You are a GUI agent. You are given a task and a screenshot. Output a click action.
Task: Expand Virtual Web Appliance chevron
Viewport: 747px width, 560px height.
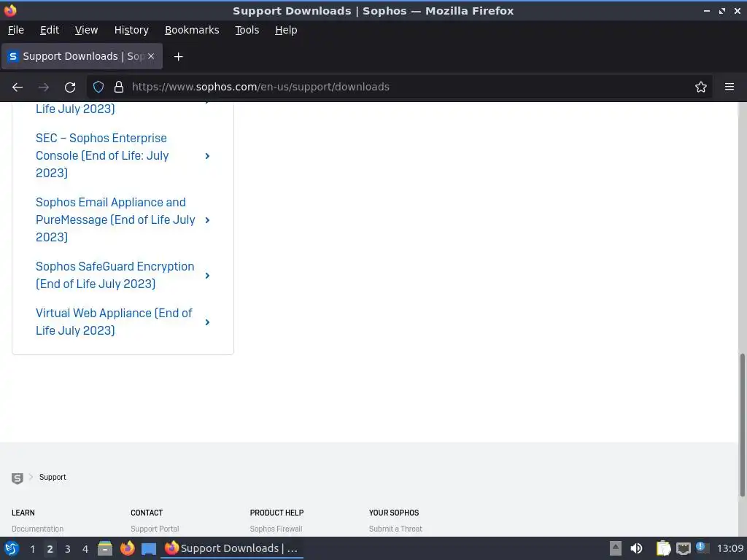pyautogui.click(x=207, y=322)
